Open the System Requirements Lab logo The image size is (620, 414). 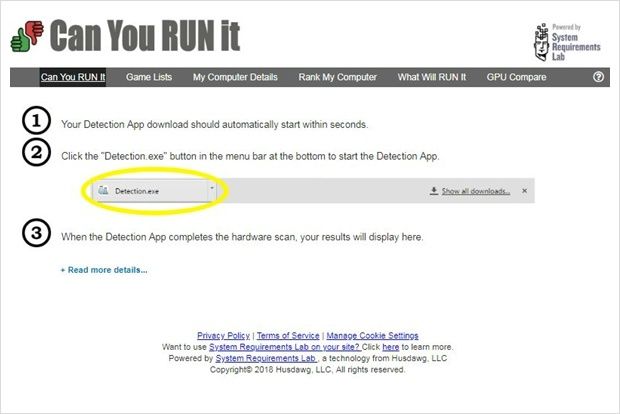pyautogui.click(x=567, y=42)
